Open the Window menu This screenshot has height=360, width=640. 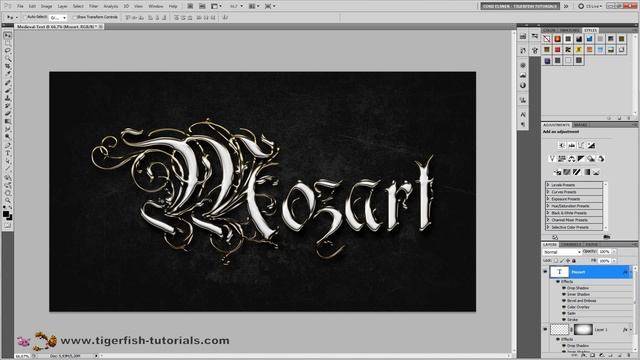(156, 6)
